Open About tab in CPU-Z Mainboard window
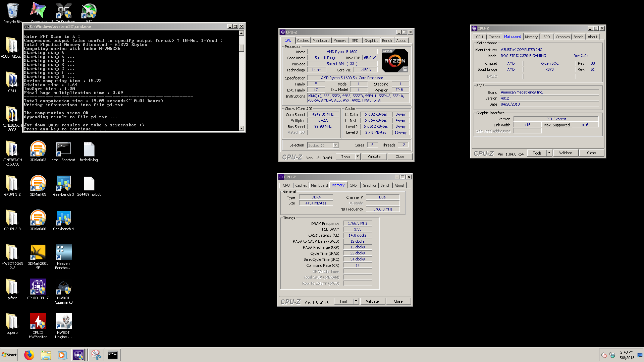The image size is (644, 362). coord(592,37)
